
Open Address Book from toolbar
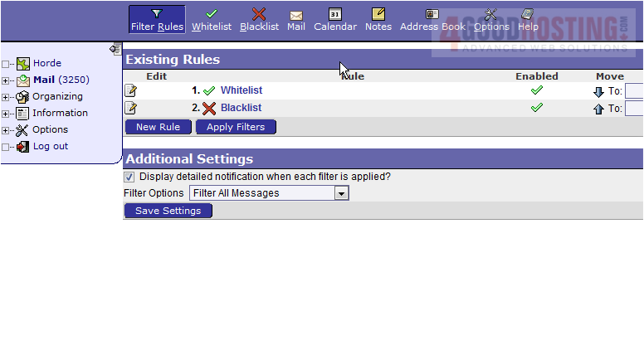click(x=432, y=14)
